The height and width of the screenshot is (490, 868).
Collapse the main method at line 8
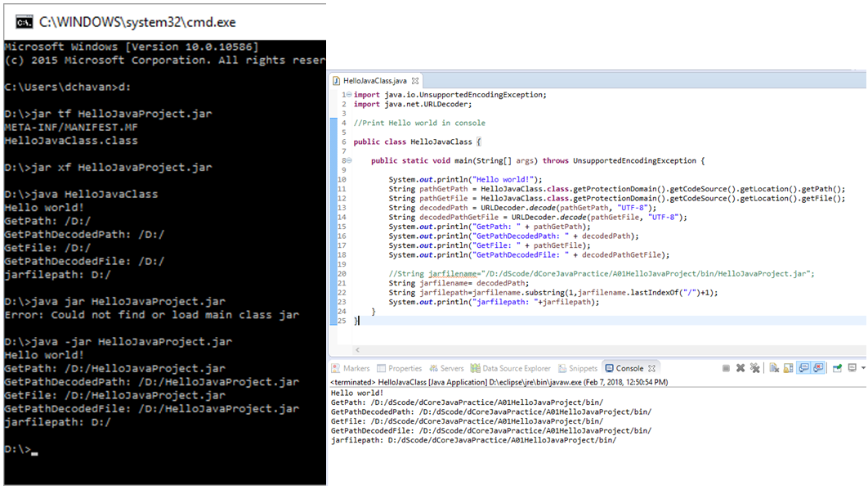point(349,161)
